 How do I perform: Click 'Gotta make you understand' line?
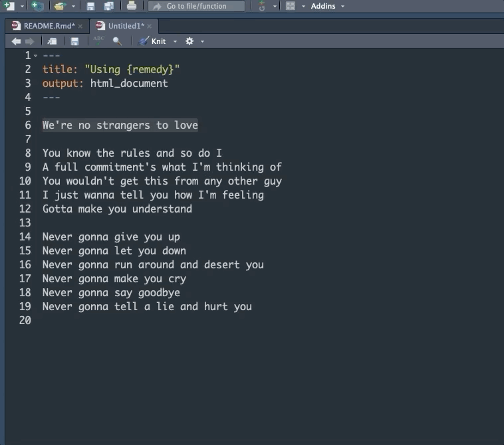click(x=117, y=209)
